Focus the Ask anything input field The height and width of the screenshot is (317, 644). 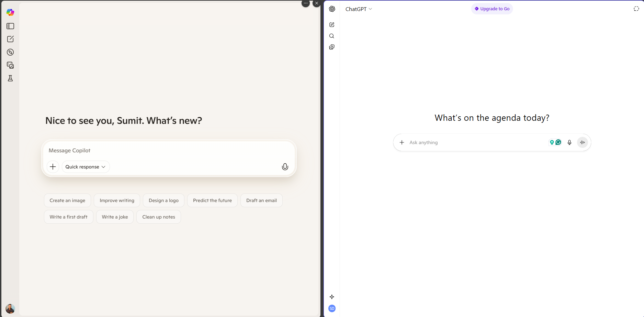[474, 142]
